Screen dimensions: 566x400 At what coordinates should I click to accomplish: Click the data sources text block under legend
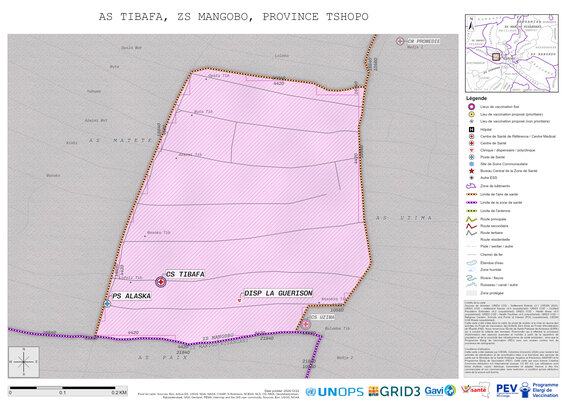coord(511,339)
